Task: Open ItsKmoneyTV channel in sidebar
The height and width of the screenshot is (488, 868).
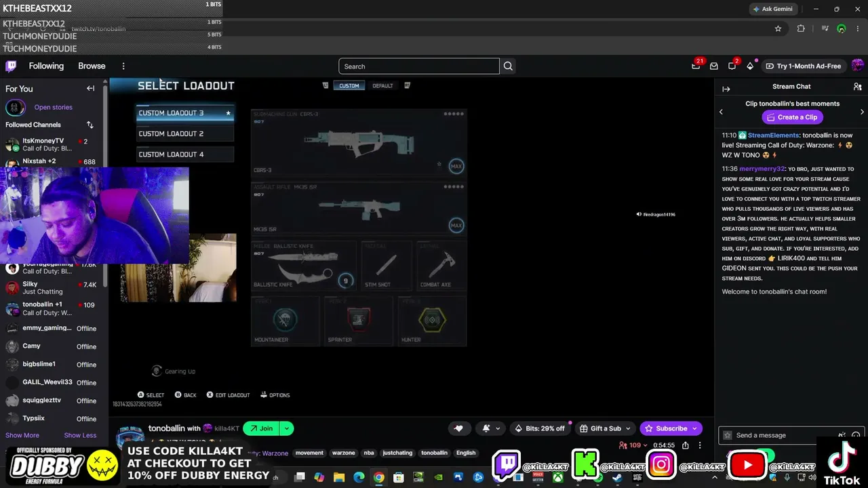Action: (53, 145)
